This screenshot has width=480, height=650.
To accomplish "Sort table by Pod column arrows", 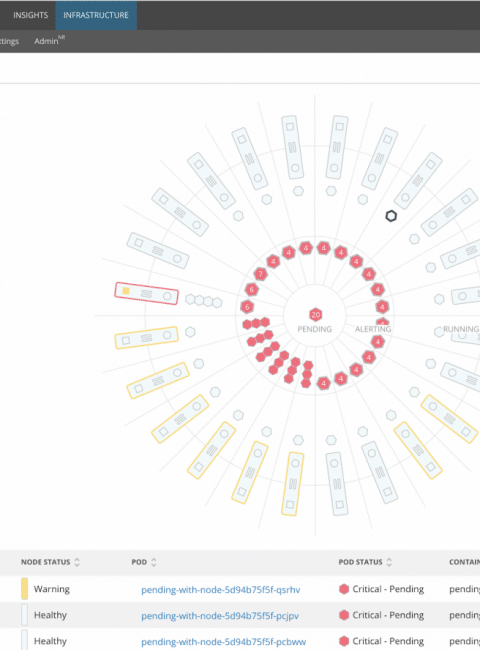I will (154, 562).
